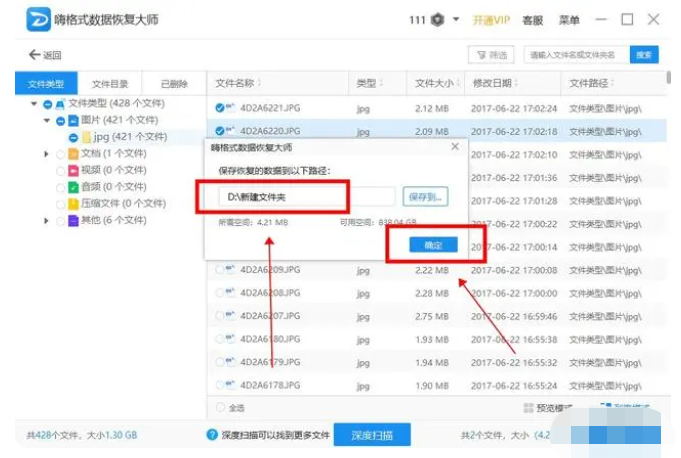Click the 文件类型 root tree icon
The width and height of the screenshot is (681, 458).
point(60,104)
